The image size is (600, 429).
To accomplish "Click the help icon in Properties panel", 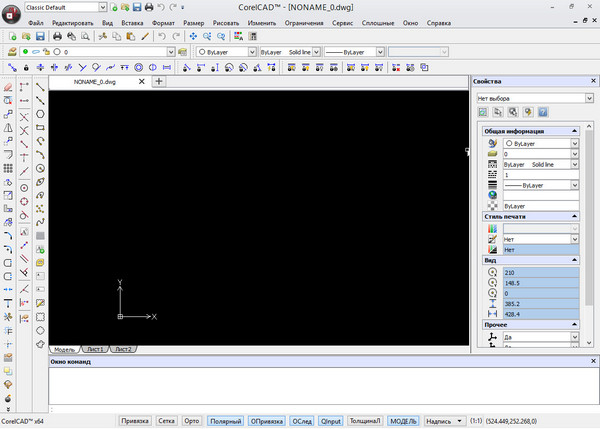I will tap(543, 113).
